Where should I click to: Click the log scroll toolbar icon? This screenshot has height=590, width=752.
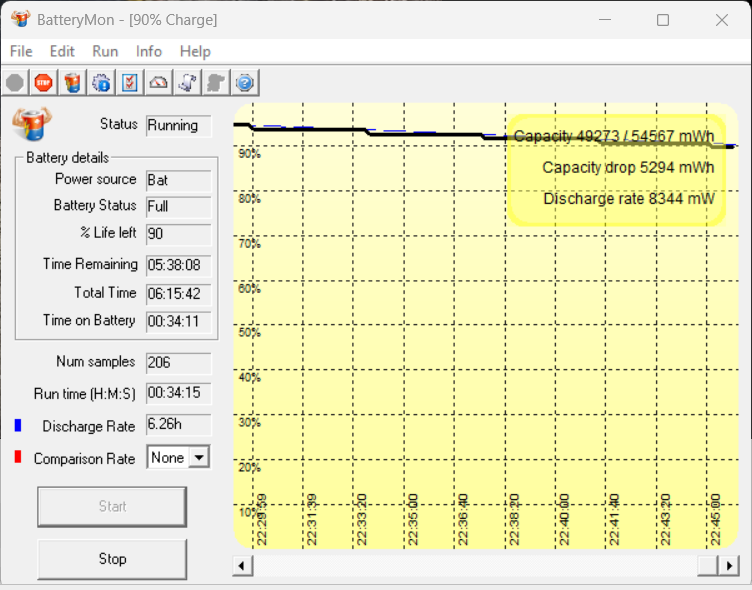[187, 83]
